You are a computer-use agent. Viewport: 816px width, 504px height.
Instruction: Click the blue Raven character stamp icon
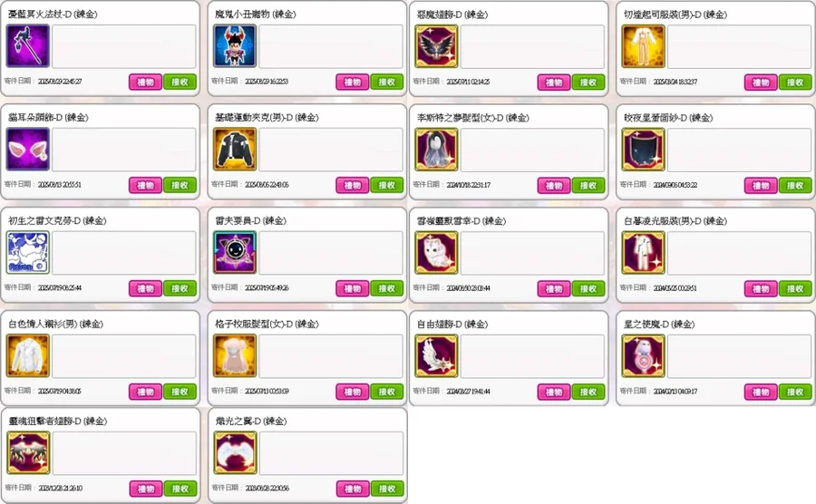[27, 253]
